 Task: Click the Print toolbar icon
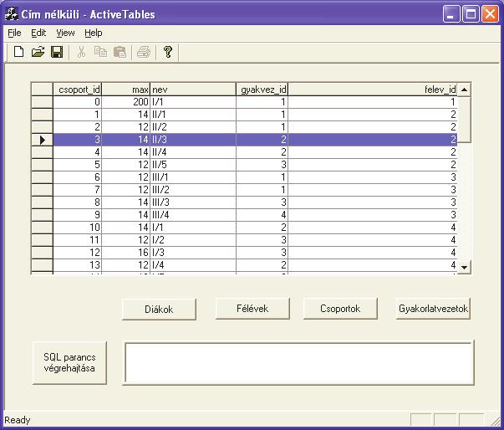144,52
